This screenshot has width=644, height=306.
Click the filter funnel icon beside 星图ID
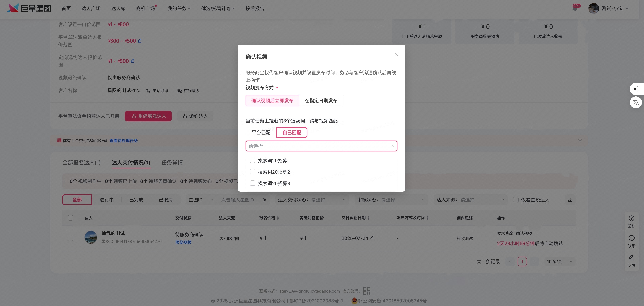click(x=265, y=200)
